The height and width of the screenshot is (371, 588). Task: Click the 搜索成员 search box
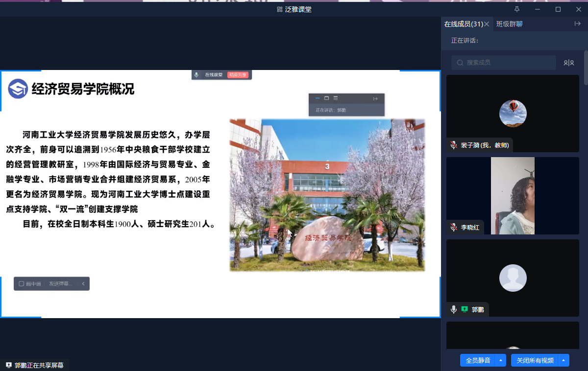(504, 63)
